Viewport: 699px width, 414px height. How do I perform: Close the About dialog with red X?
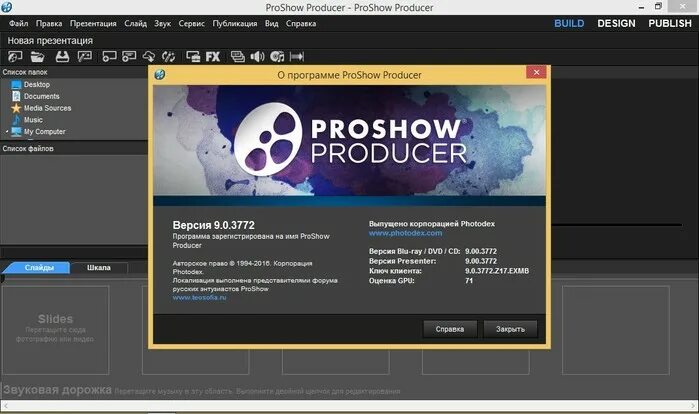point(536,72)
